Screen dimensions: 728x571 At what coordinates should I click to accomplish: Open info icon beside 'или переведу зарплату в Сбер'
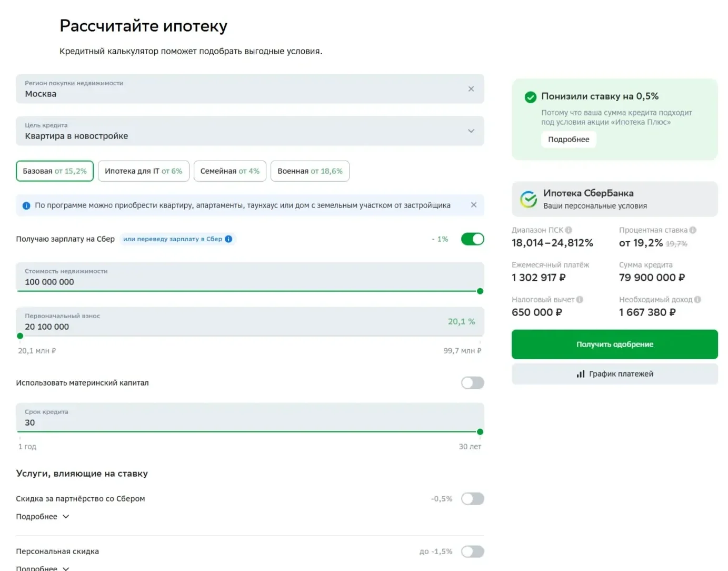[x=228, y=239]
